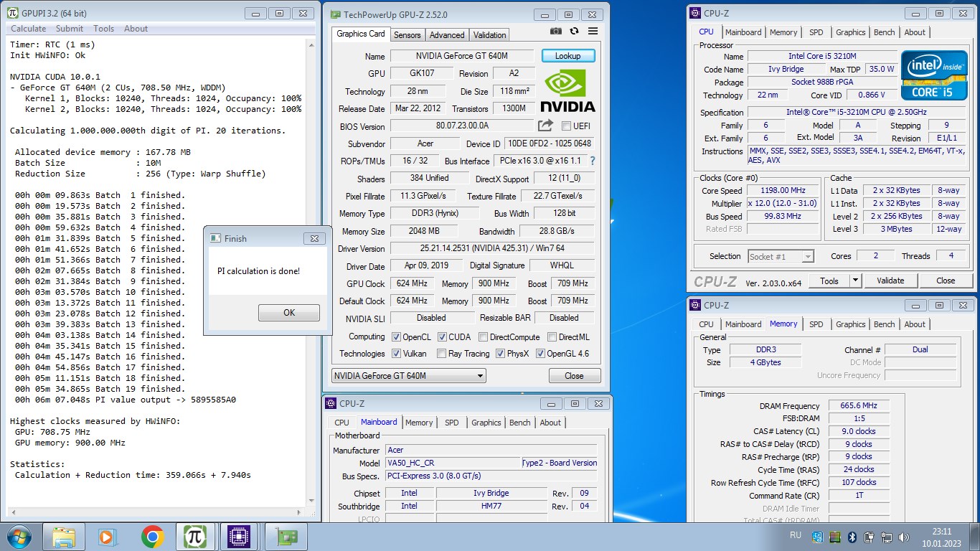Open the Submit menu in GPUPI
This screenshot has width=980, height=551.
70,29
